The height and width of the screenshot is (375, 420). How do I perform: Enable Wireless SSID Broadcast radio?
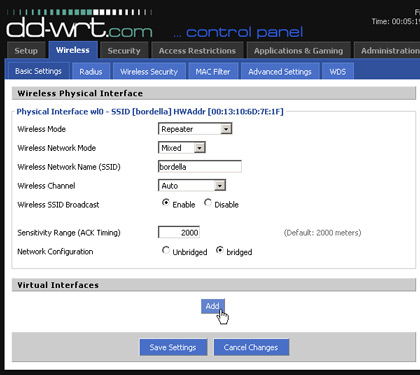click(x=166, y=203)
